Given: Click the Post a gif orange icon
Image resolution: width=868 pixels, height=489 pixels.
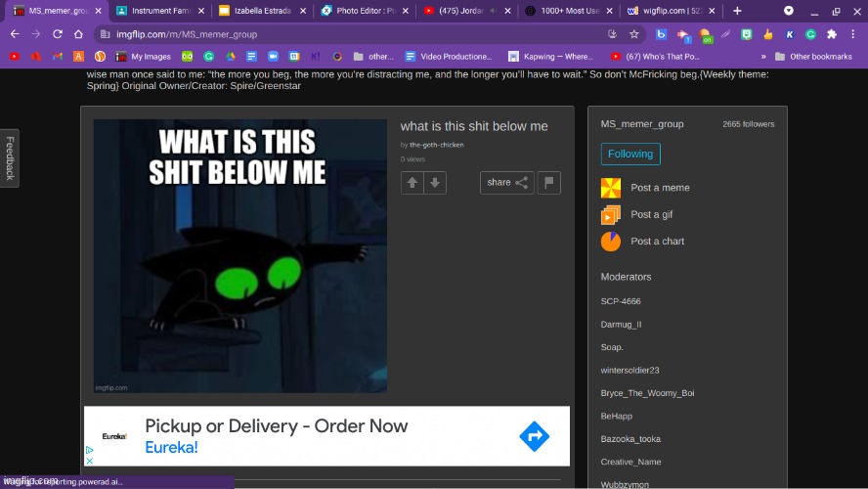Looking at the screenshot, I should [611, 215].
